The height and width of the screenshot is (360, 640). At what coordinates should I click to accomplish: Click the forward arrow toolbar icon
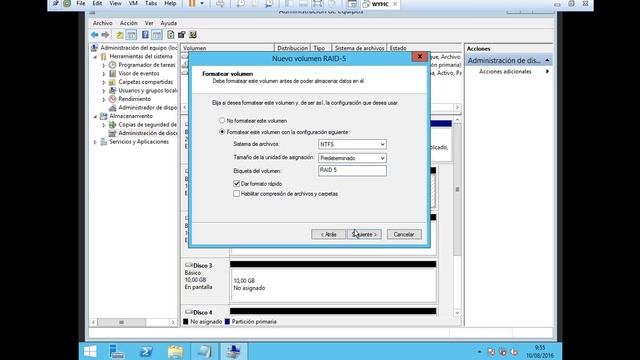pos(105,35)
